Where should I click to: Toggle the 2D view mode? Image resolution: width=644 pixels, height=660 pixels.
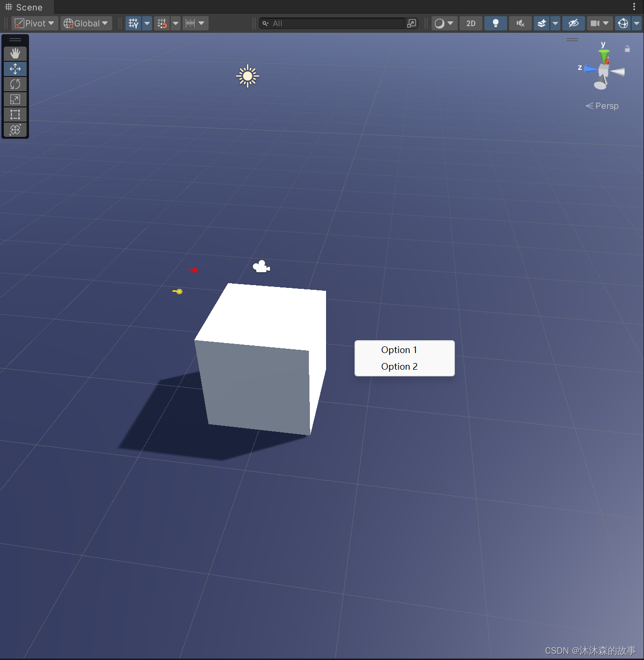(471, 23)
